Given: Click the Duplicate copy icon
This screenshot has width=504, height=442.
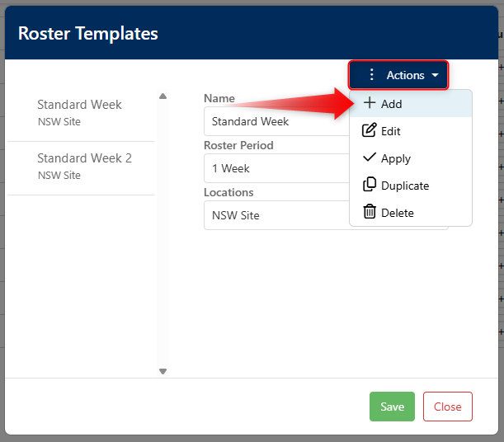Looking at the screenshot, I should (x=370, y=186).
